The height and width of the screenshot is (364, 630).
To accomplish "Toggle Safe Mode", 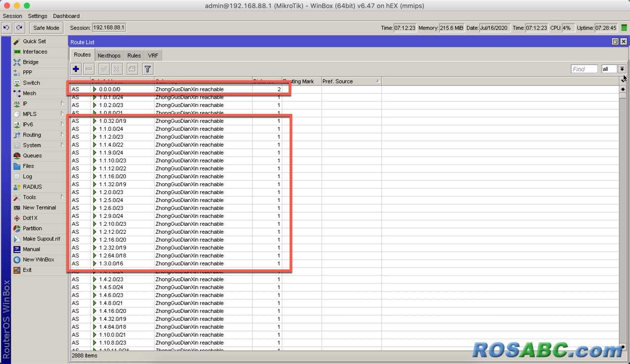I will click(x=46, y=28).
